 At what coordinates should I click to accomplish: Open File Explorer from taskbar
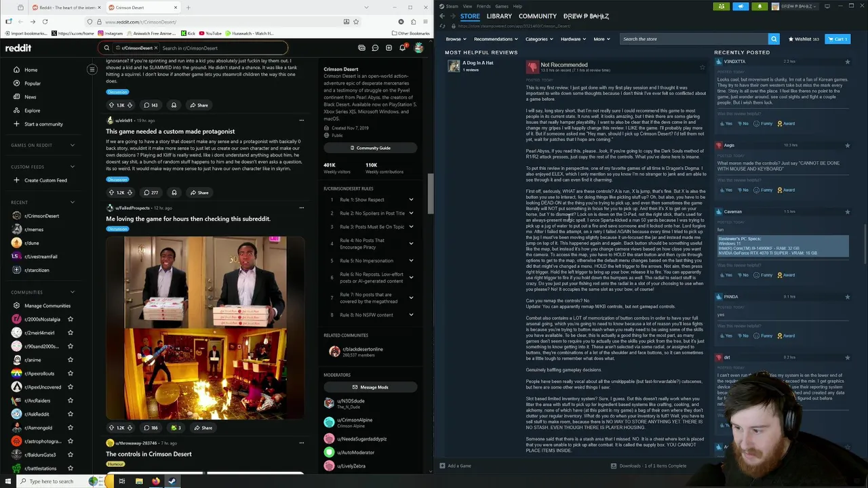[x=139, y=481]
